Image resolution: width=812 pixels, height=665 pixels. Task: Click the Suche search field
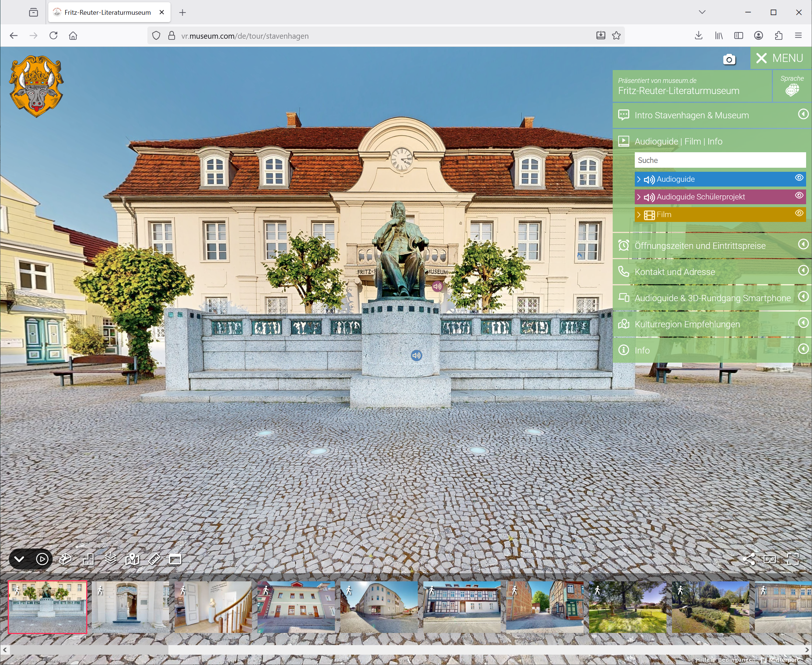(x=720, y=160)
